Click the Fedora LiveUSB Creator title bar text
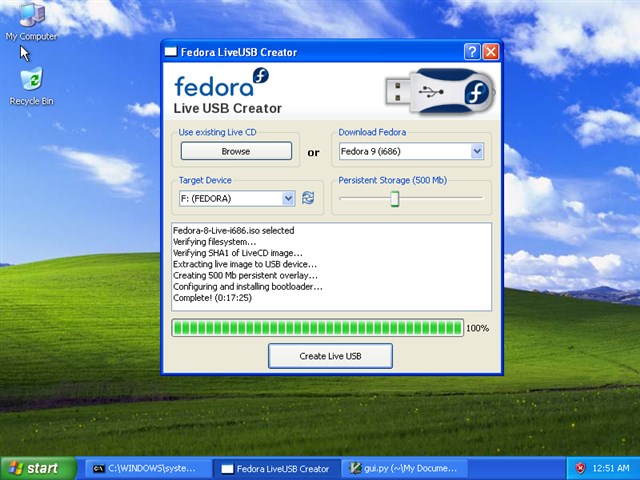Image resolution: width=640 pixels, height=480 pixels. click(x=239, y=52)
